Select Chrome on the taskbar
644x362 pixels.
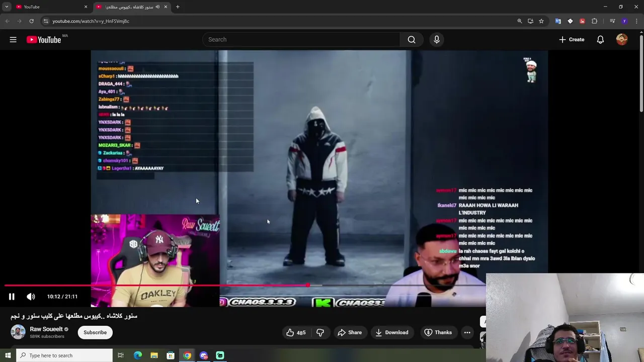(x=187, y=355)
